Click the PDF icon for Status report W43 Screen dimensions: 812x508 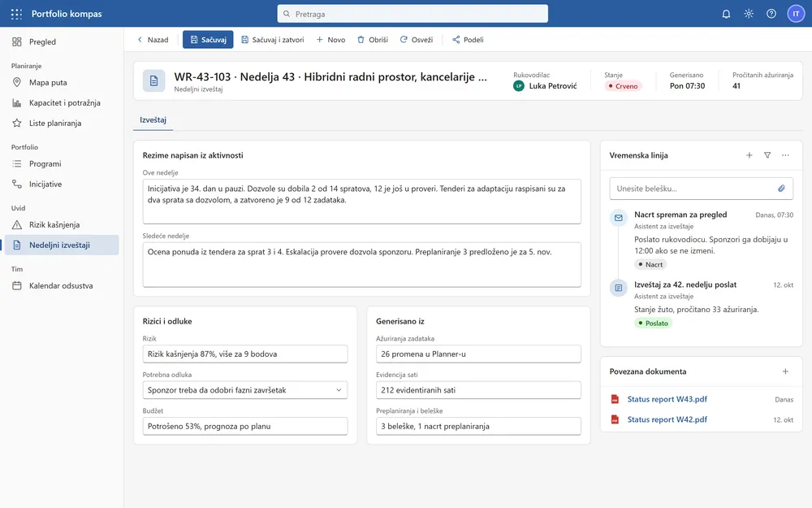(615, 399)
